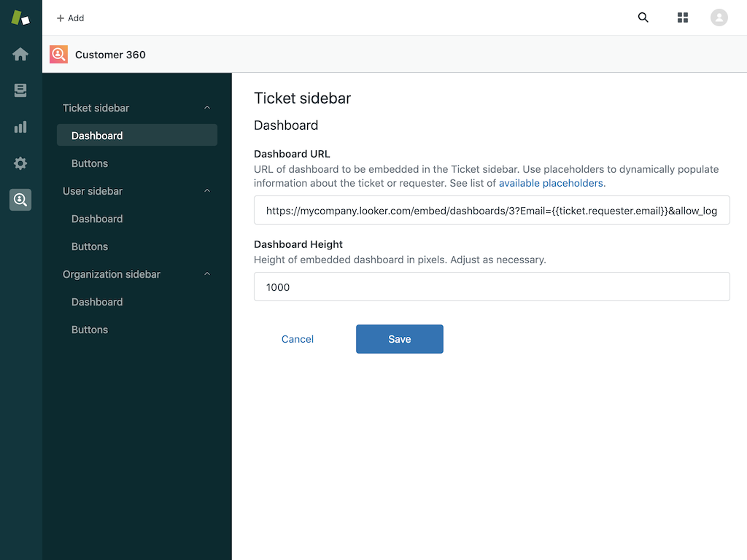Screen dimensions: 747x560
Task: Open the Views tickets icon
Action: (x=20, y=90)
